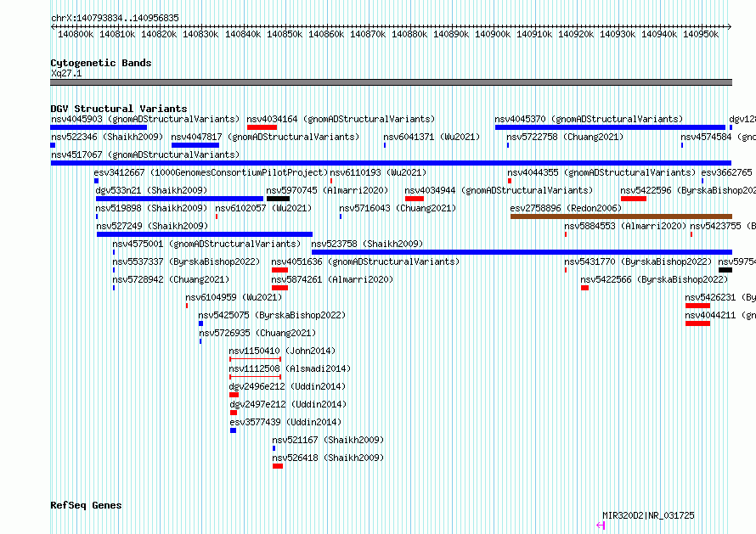Click the 140900k ruler tick label
756x534 pixels.
pyautogui.click(x=493, y=34)
